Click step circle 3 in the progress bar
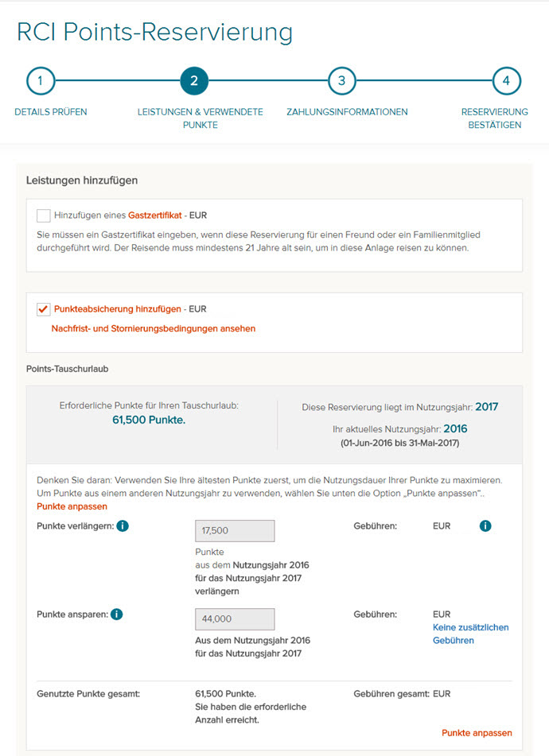Image resolution: width=549 pixels, height=756 pixels. pyautogui.click(x=341, y=80)
